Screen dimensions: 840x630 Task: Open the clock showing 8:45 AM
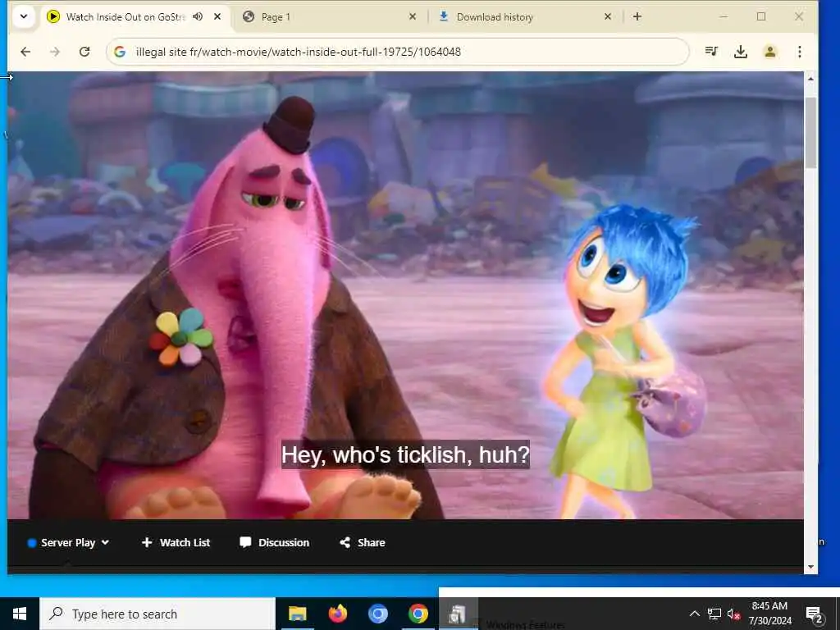(769, 614)
